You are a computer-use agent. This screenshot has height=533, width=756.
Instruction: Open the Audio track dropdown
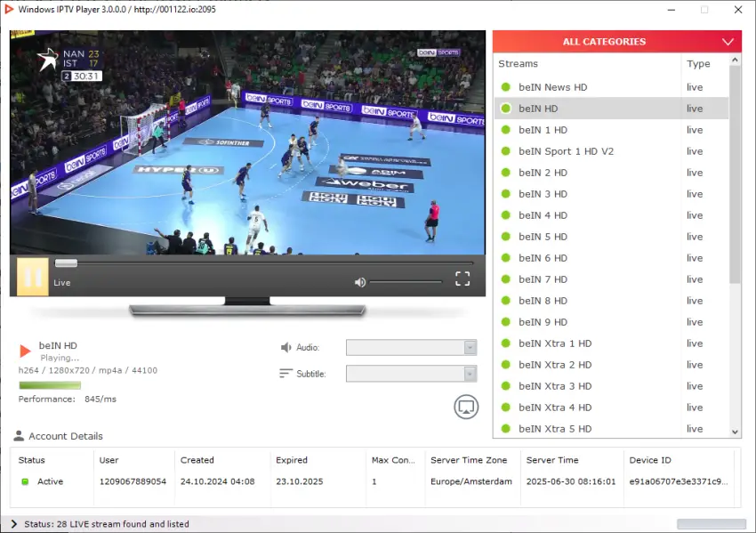pos(411,347)
